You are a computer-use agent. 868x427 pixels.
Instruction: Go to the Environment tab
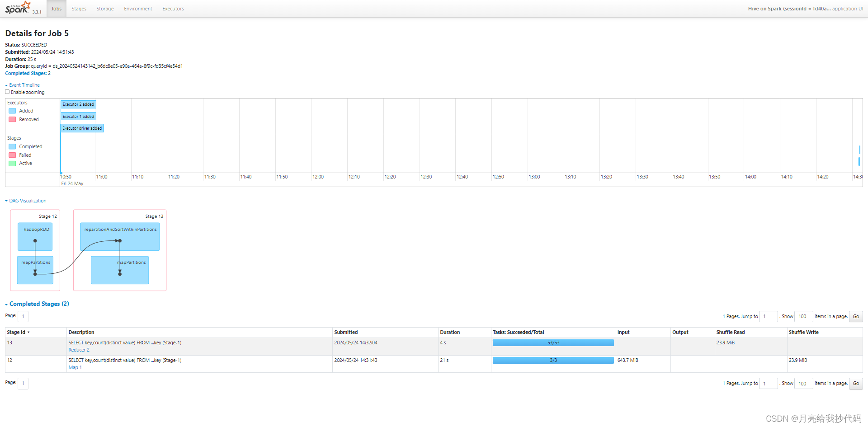point(138,9)
